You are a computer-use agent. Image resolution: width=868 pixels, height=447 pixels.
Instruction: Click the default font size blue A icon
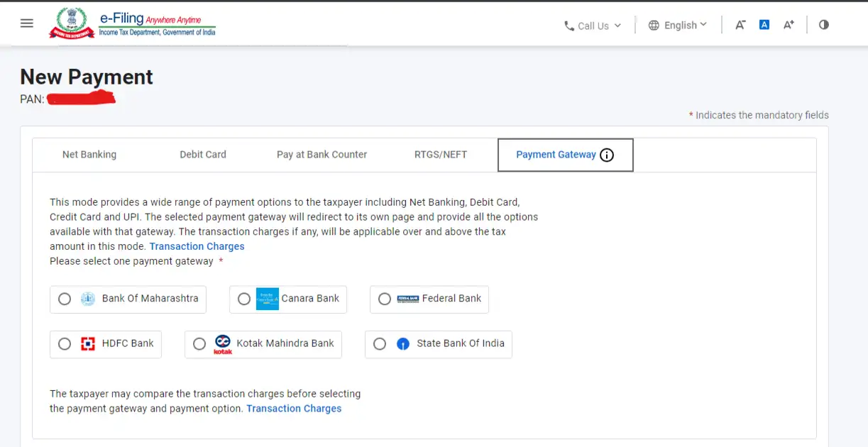click(x=764, y=24)
